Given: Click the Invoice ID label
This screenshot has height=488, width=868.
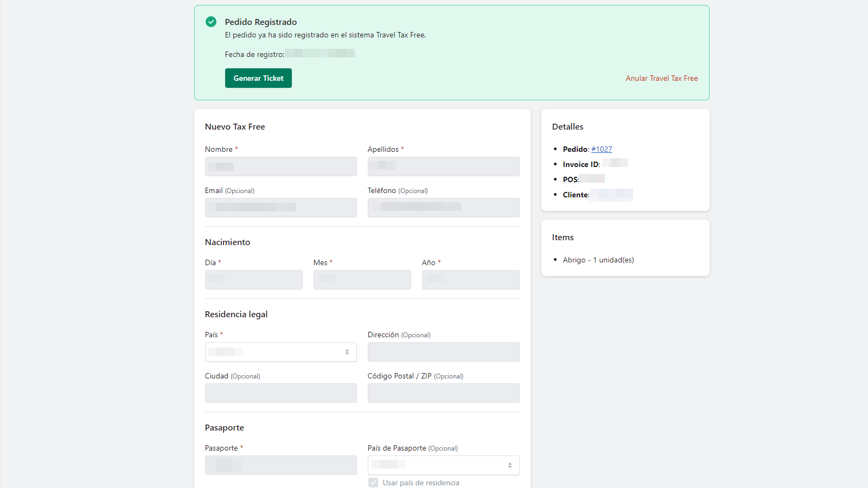Looking at the screenshot, I should click(582, 164).
